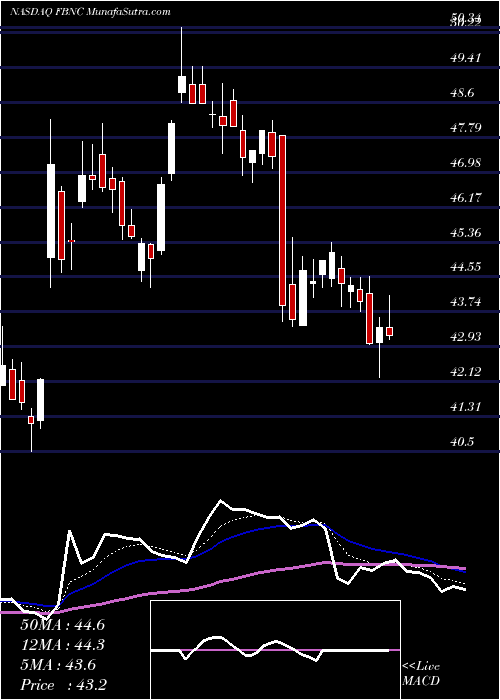Click the NASDAQ FBNC MunafaSutra.com title text
This screenshot has width=500, height=700.
90,12
